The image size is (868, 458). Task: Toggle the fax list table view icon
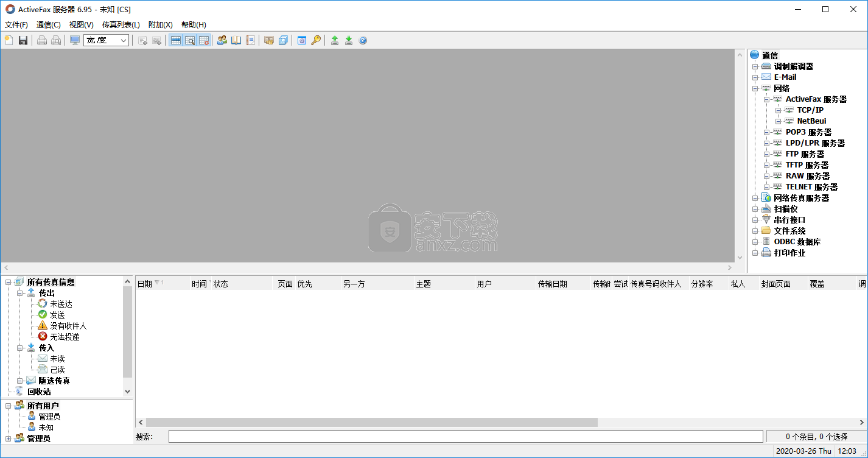tap(175, 40)
